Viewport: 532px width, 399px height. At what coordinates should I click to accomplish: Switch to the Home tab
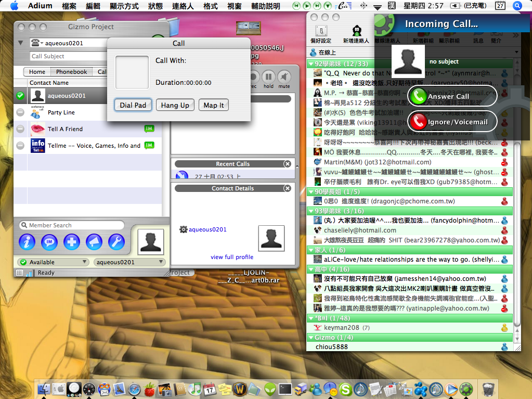(x=37, y=72)
